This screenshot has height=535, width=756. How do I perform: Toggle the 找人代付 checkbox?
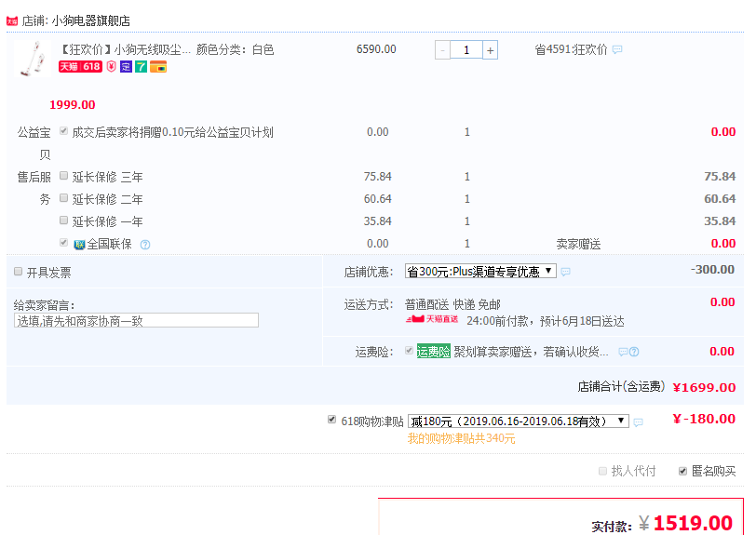point(602,471)
